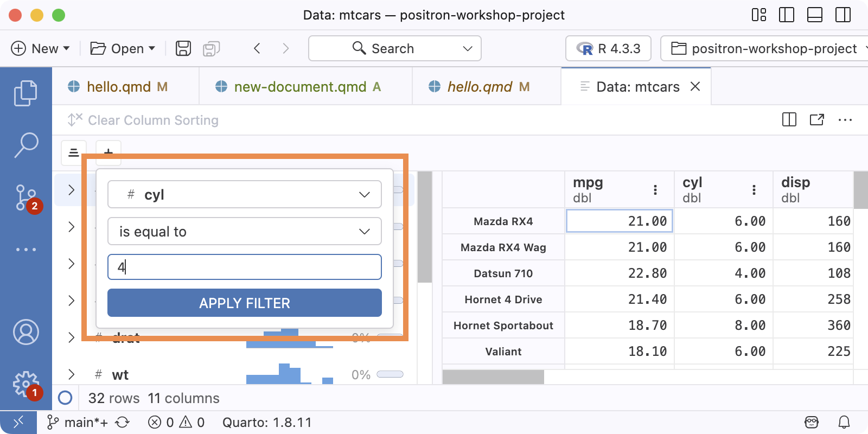
Task: Click the Copilot status icon
Action: (x=812, y=422)
